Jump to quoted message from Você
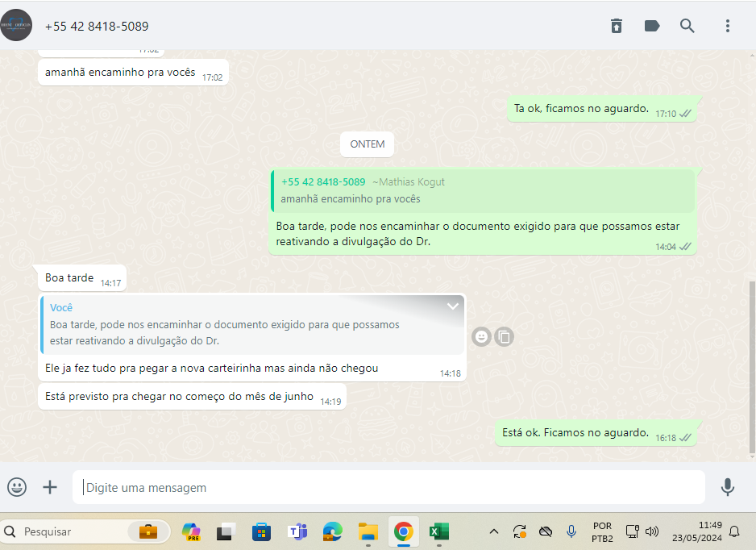The image size is (756, 550). point(252,325)
